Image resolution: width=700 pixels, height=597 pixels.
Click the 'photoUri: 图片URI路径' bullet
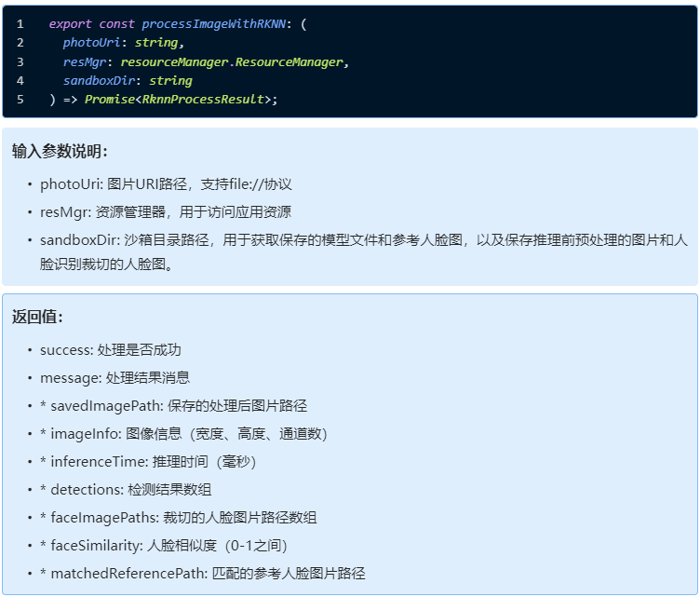[x=166, y=184]
